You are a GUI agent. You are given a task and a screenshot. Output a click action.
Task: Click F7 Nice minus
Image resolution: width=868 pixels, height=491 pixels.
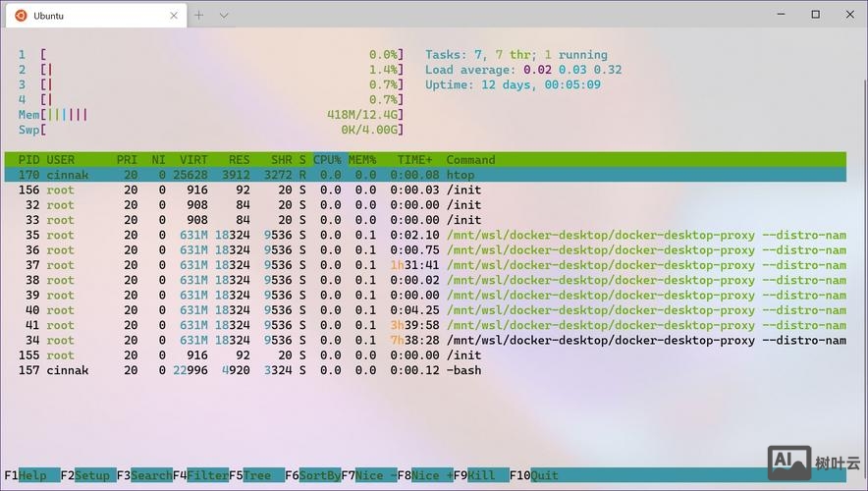[369, 475]
